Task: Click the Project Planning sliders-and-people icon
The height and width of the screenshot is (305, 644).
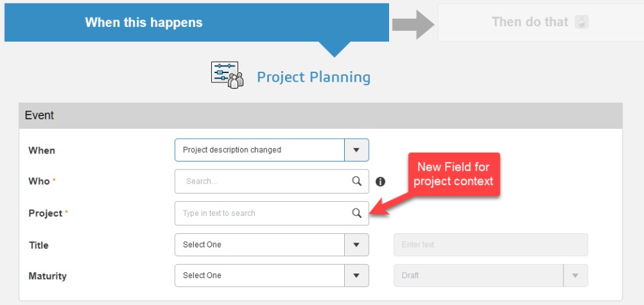Action: [227, 75]
